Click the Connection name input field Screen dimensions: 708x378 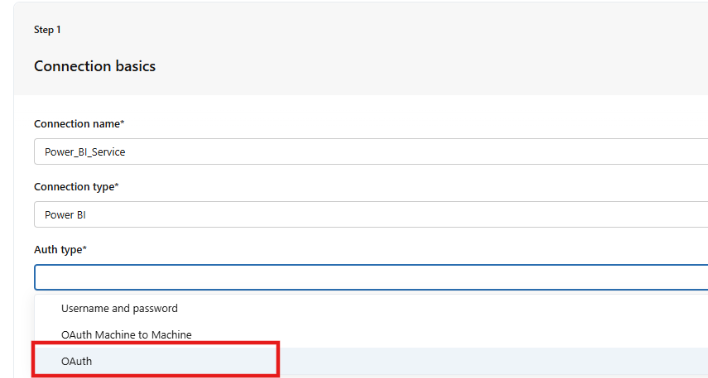pos(371,152)
